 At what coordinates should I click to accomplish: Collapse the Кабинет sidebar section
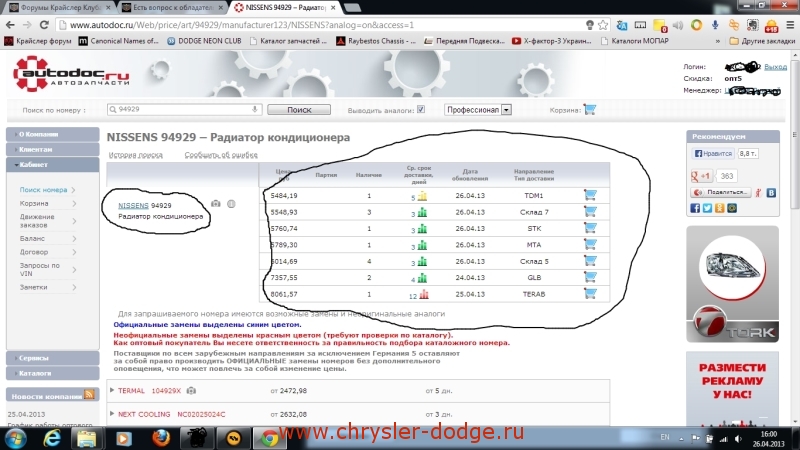coord(53,164)
